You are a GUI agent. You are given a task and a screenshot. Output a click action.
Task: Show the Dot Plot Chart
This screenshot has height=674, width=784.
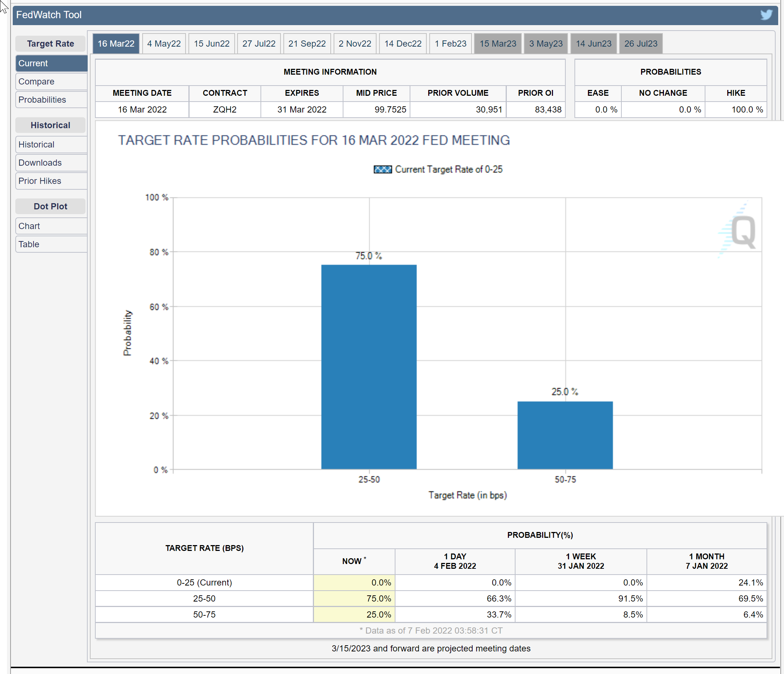[x=51, y=226]
